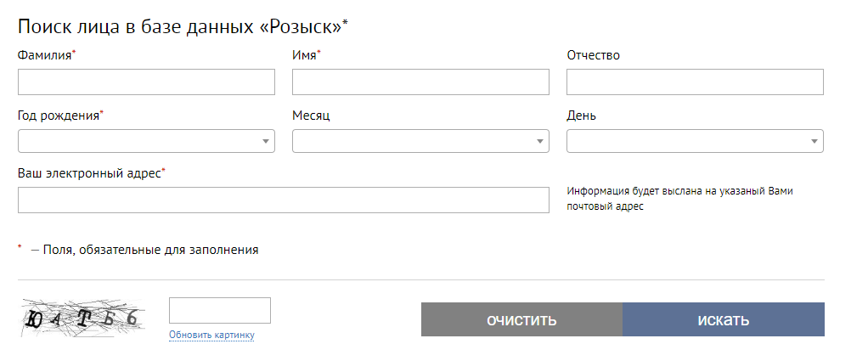Viewport: 868px width, 361px height.
Task: Click the Поиск лица в базе данных heading
Action: pos(179,26)
